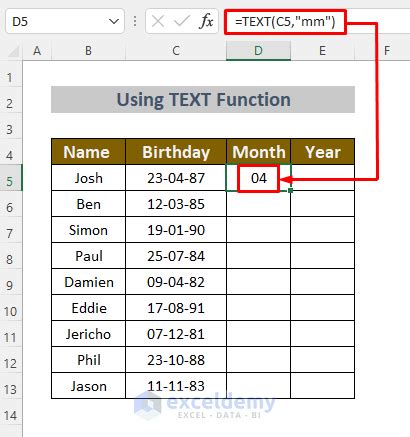The width and height of the screenshot is (410, 437).
Task: Click the Name header cell
Action: 88,152
